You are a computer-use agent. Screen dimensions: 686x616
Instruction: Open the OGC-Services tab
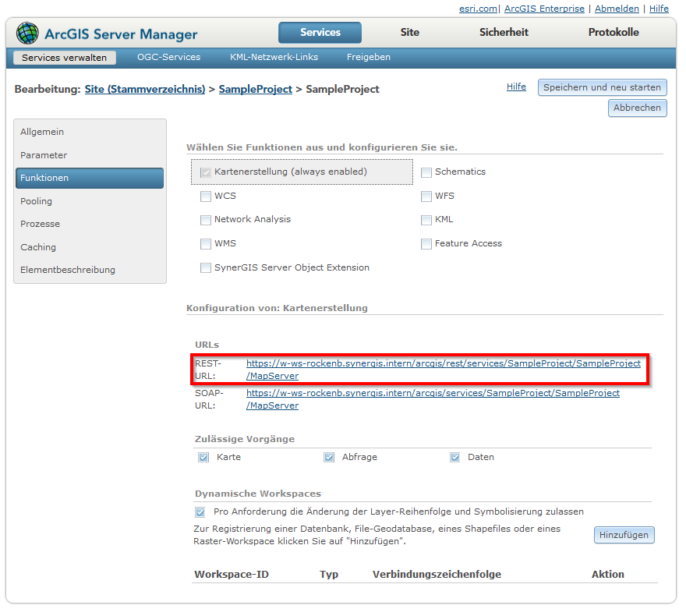tap(168, 57)
